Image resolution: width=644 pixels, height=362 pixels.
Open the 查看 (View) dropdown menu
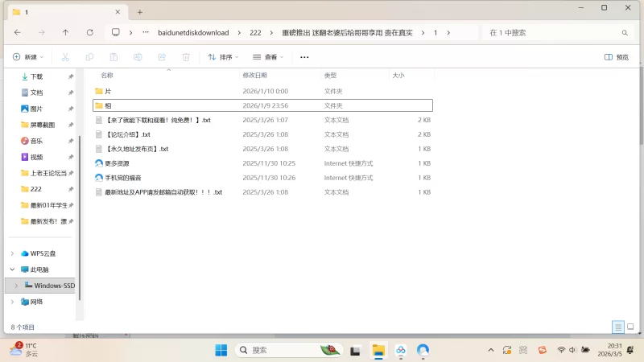[269, 57]
